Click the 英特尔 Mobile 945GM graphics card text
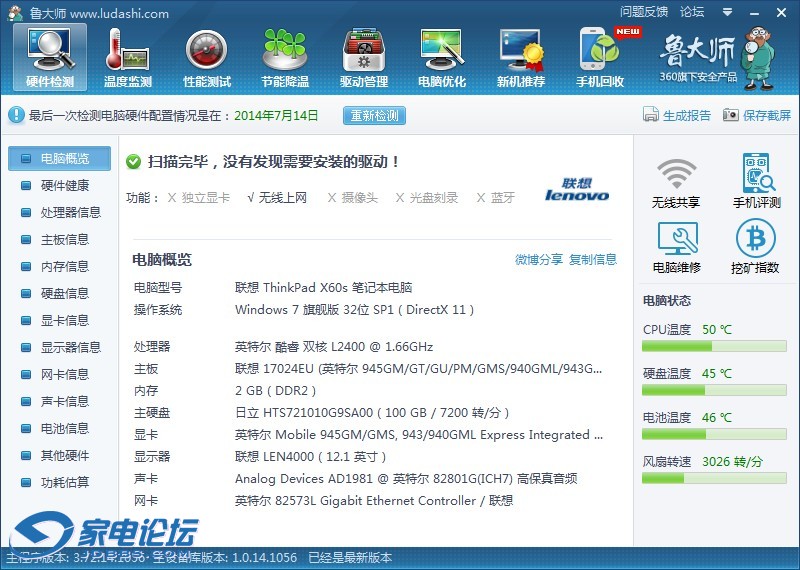The height and width of the screenshot is (570, 800). point(419,435)
